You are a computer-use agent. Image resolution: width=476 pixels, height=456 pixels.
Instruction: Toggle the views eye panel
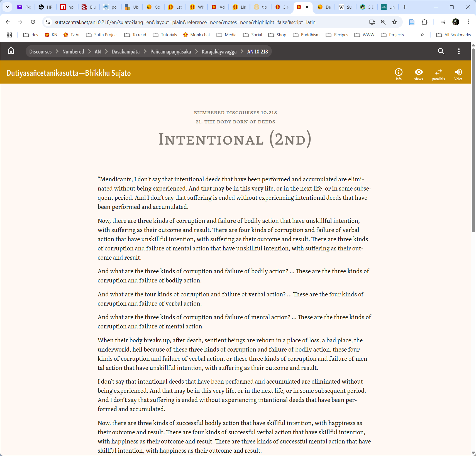click(418, 75)
